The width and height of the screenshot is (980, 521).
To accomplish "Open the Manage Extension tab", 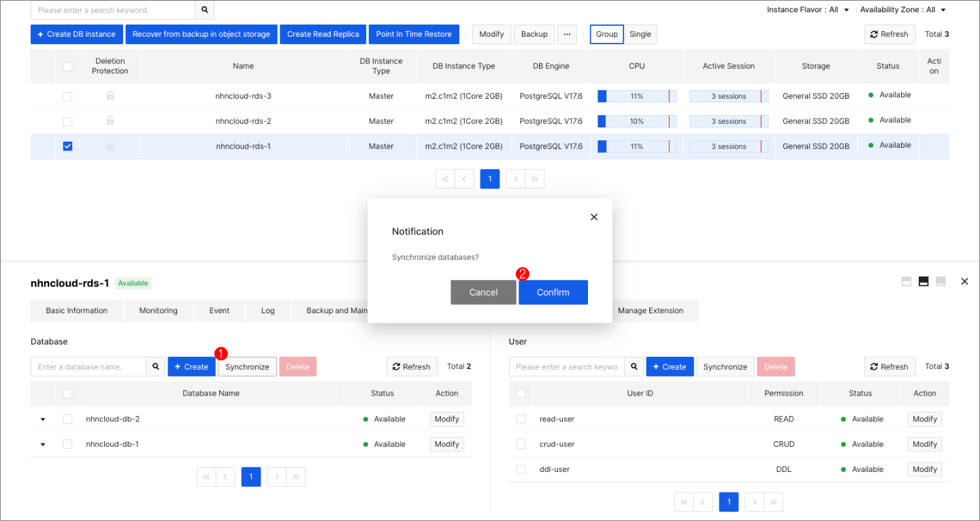I will tap(650, 311).
